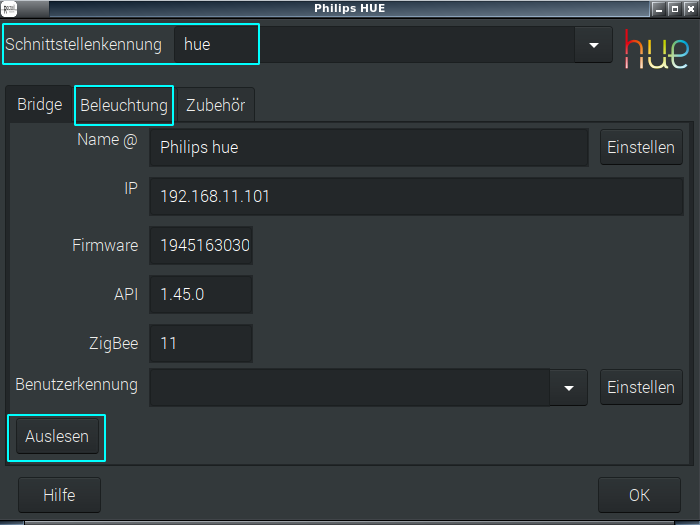Open the Beleuchtung tab
Screen dimensions: 700x525
click(x=124, y=105)
